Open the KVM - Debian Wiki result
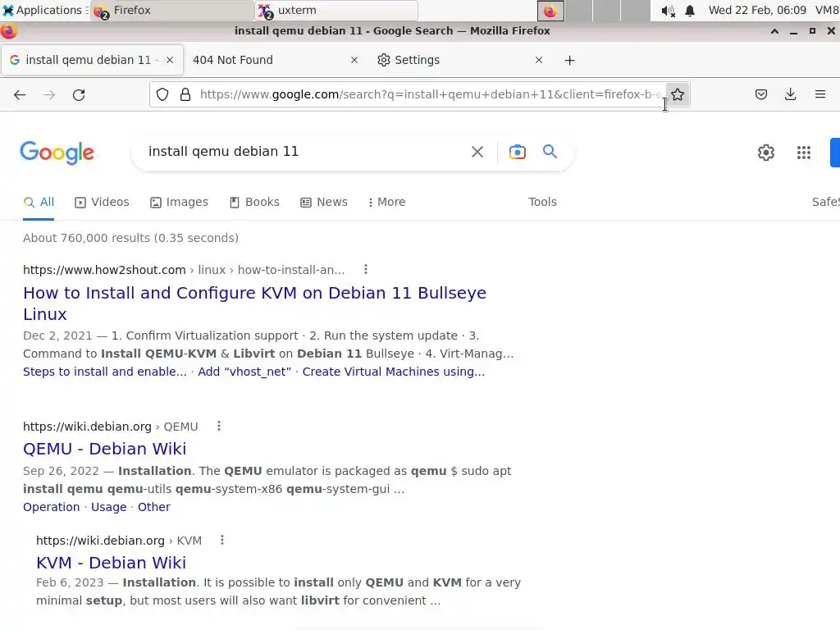The width and height of the screenshot is (840, 630). point(111,563)
